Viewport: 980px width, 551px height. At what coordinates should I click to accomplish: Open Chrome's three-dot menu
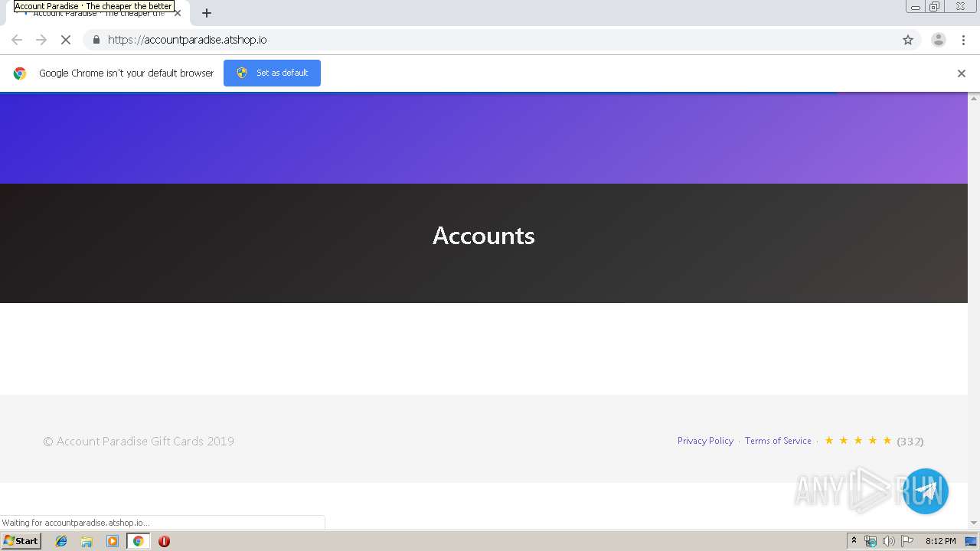[x=963, y=40]
